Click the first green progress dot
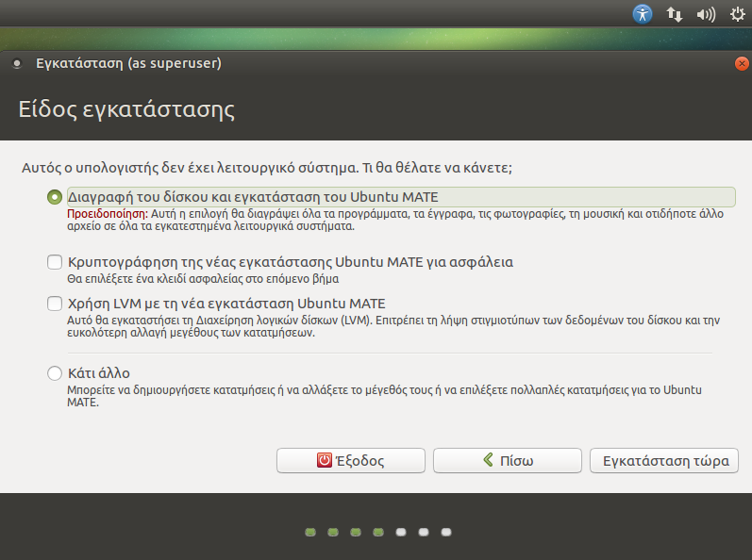The image size is (752, 560). [309, 533]
